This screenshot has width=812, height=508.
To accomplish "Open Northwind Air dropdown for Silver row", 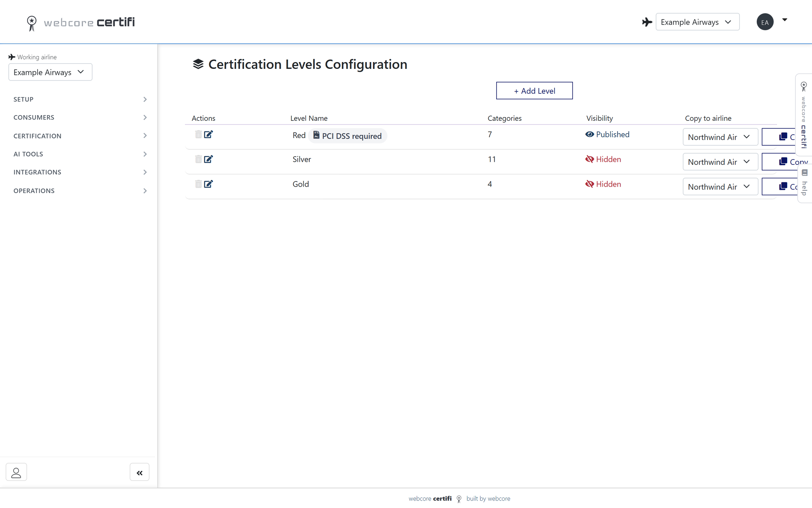I will [720, 162].
